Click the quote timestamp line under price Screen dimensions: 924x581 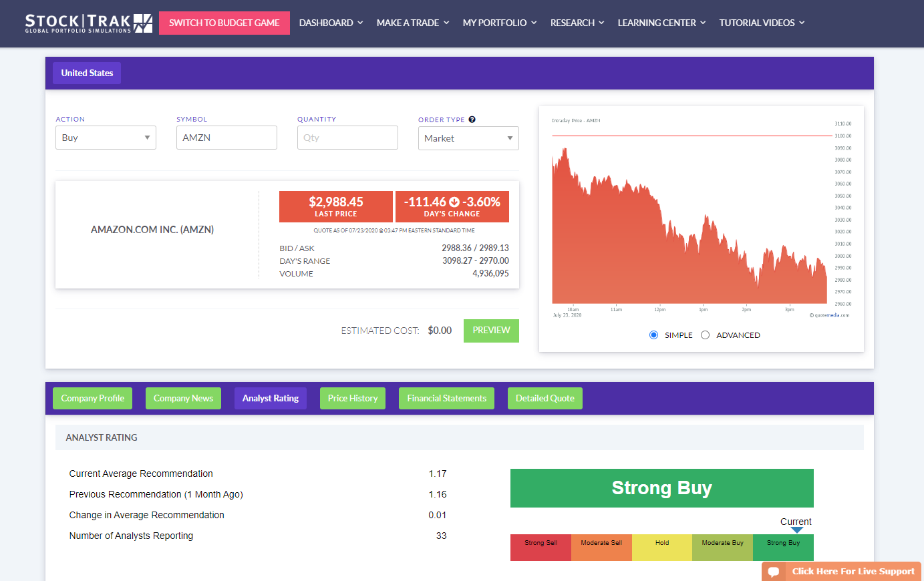tap(394, 230)
